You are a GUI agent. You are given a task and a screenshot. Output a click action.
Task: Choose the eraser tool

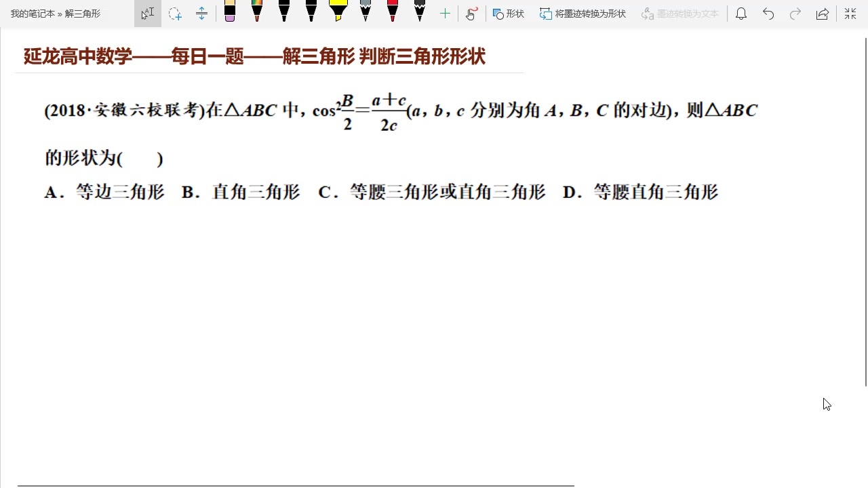230,11
